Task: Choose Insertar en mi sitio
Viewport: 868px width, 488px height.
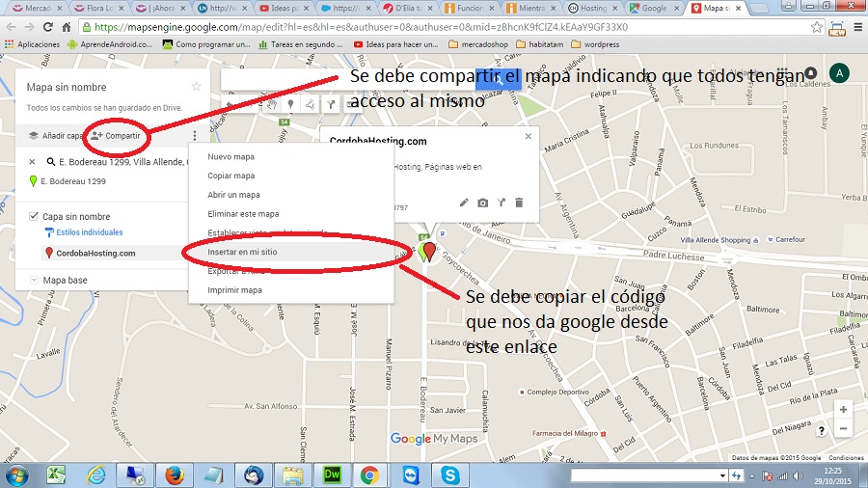Action: pyautogui.click(x=242, y=252)
